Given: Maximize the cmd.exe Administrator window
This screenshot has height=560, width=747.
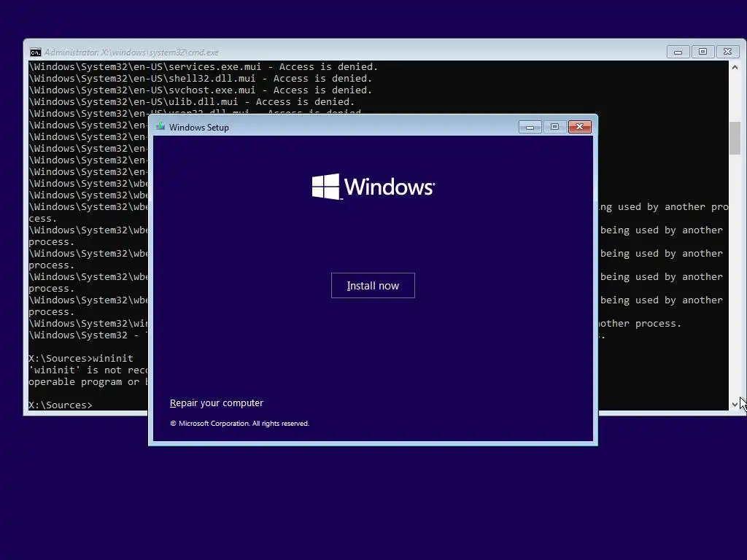Looking at the screenshot, I should [703, 52].
